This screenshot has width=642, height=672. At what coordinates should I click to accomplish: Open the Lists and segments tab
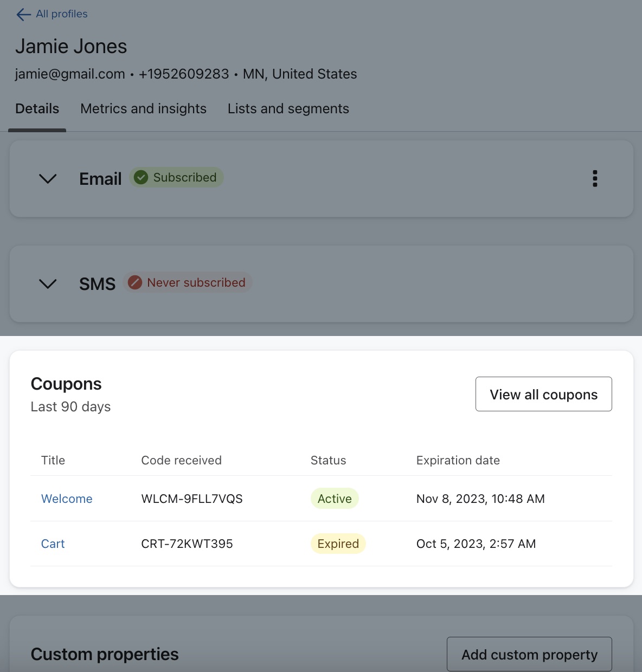click(x=288, y=108)
